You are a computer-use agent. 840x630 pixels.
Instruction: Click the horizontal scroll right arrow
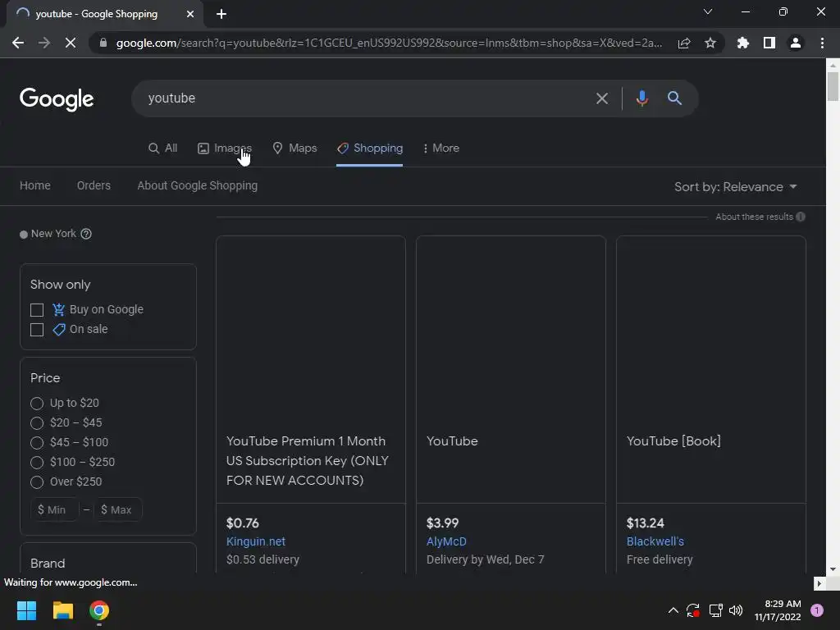[819, 583]
